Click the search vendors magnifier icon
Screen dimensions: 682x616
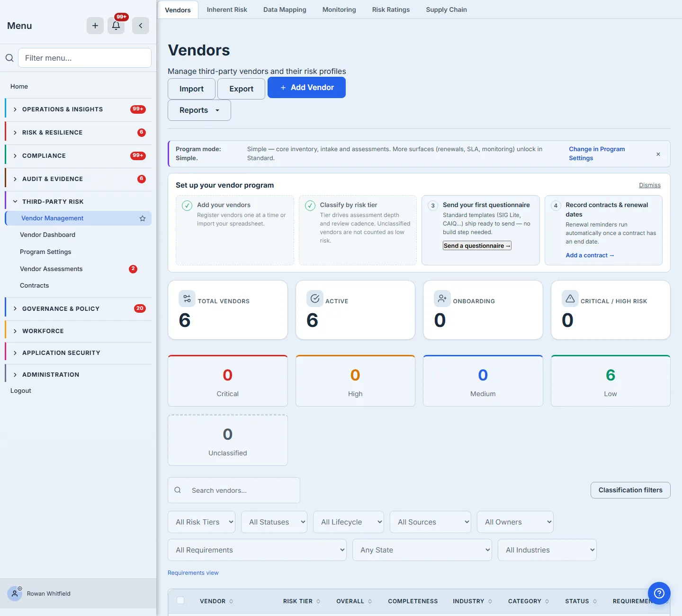178,490
